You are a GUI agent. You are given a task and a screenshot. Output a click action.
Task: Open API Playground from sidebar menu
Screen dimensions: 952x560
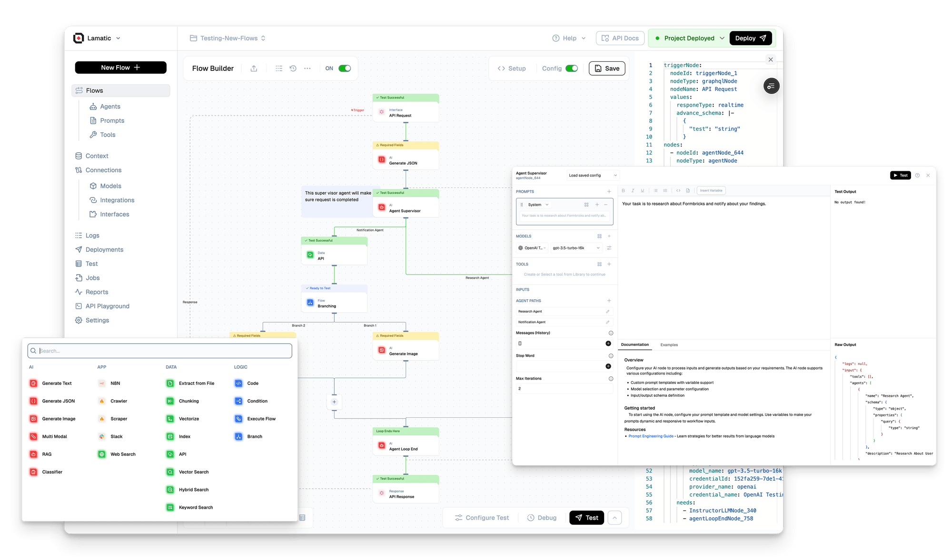click(x=107, y=306)
